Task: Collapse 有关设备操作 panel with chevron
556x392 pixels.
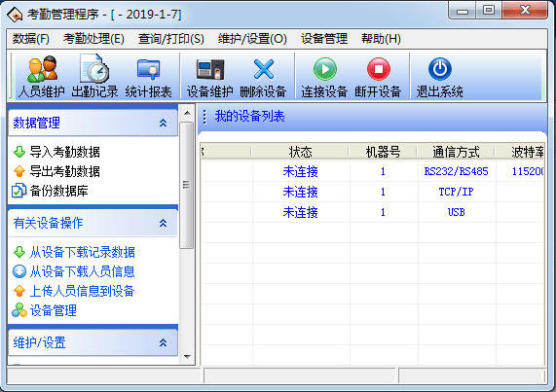Action: pyautogui.click(x=164, y=223)
